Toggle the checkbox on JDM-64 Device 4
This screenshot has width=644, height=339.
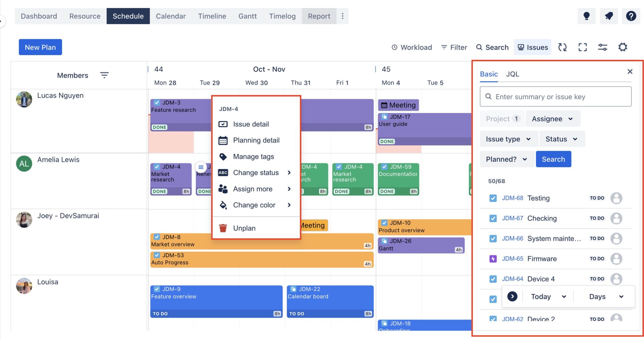click(493, 279)
